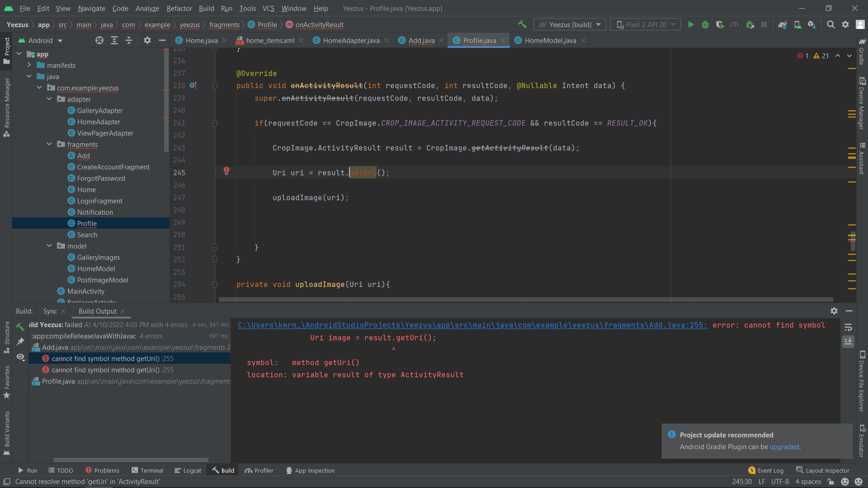Open the Yeezus [build] run configuration dropdown

[569, 24]
